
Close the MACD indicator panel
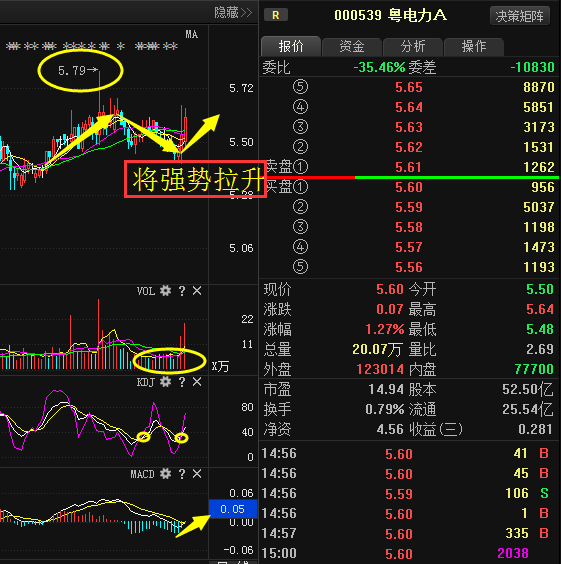197,474
